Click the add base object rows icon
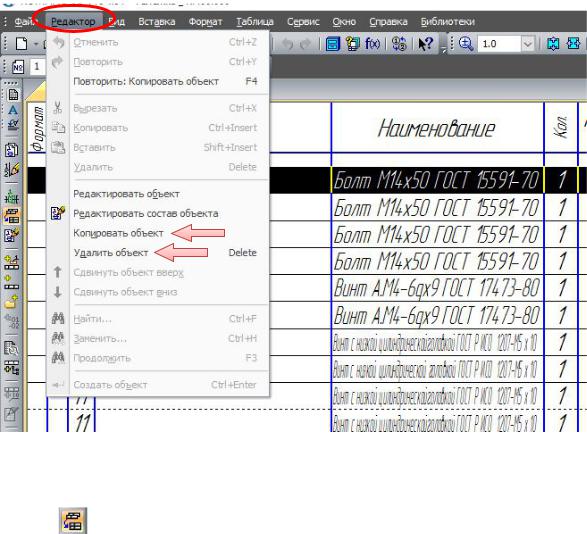 pos(12,282)
